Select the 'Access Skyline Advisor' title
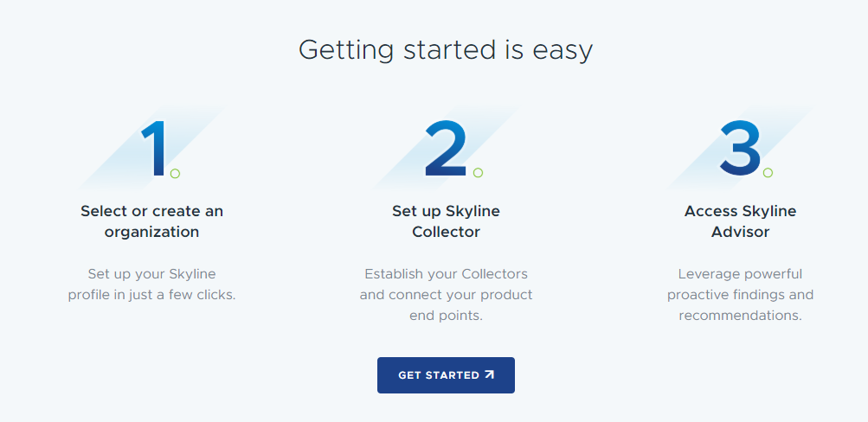Screen dimensions: 868x422 (740, 221)
